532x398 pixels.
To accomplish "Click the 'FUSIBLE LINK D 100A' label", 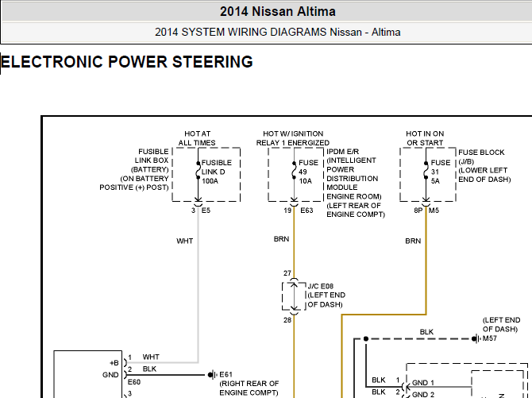I will click(x=217, y=172).
